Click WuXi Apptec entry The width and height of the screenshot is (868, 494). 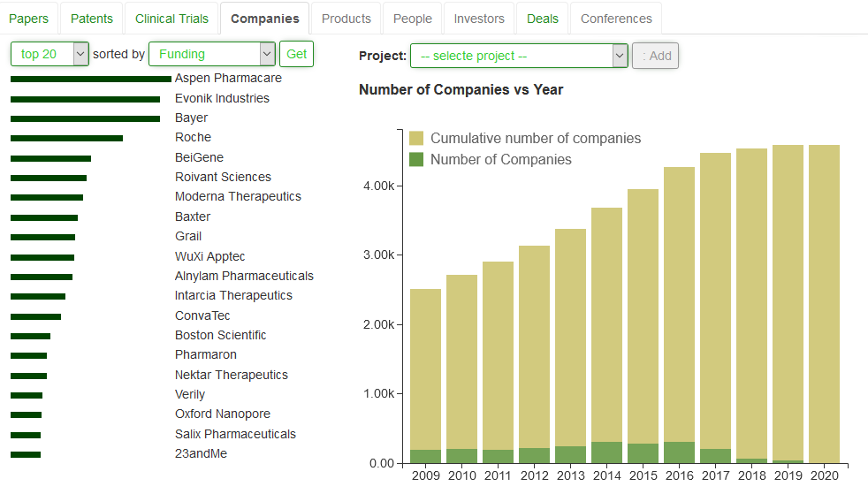(x=209, y=256)
